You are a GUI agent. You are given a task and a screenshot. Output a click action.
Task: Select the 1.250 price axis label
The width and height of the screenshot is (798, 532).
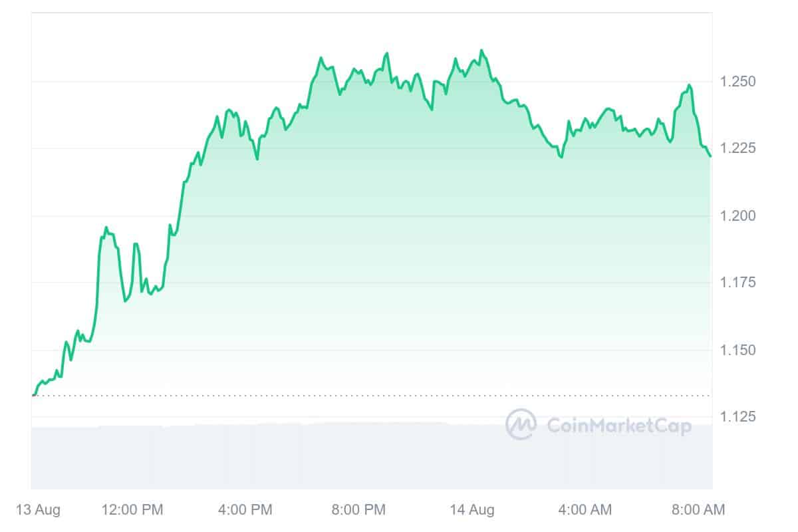point(737,81)
